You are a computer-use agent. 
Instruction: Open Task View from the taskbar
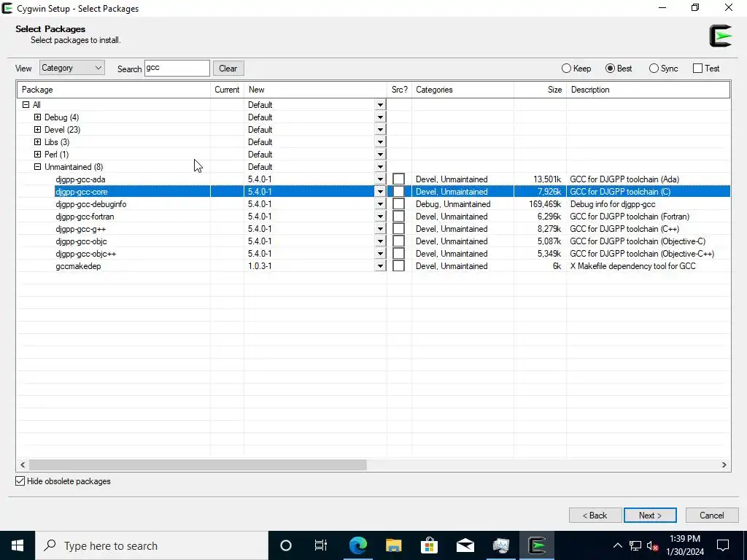click(321, 545)
